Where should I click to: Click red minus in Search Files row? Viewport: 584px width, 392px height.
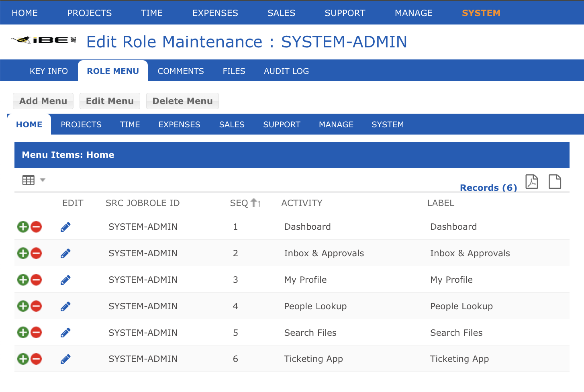[36, 333]
